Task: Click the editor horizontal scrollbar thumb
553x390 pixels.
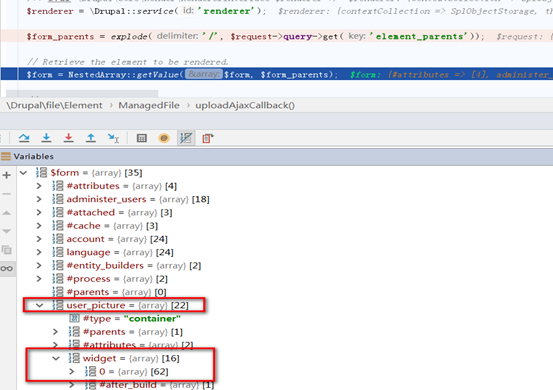Action: [82, 94]
